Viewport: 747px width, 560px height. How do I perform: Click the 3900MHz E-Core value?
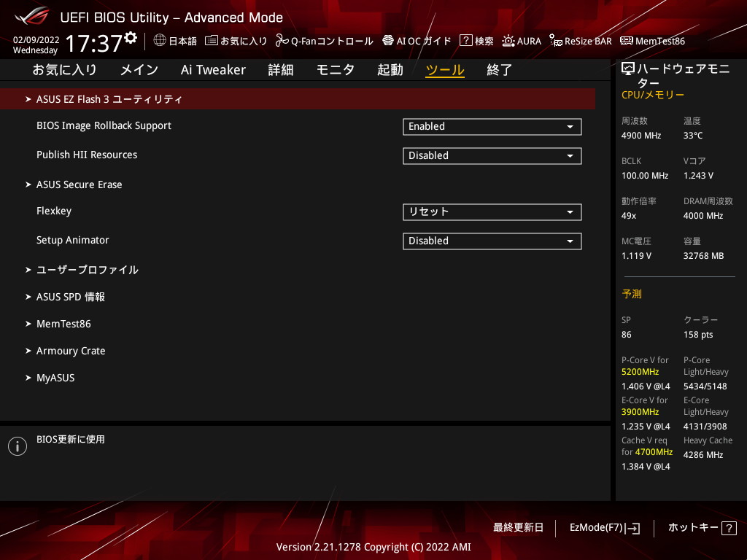click(x=640, y=412)
